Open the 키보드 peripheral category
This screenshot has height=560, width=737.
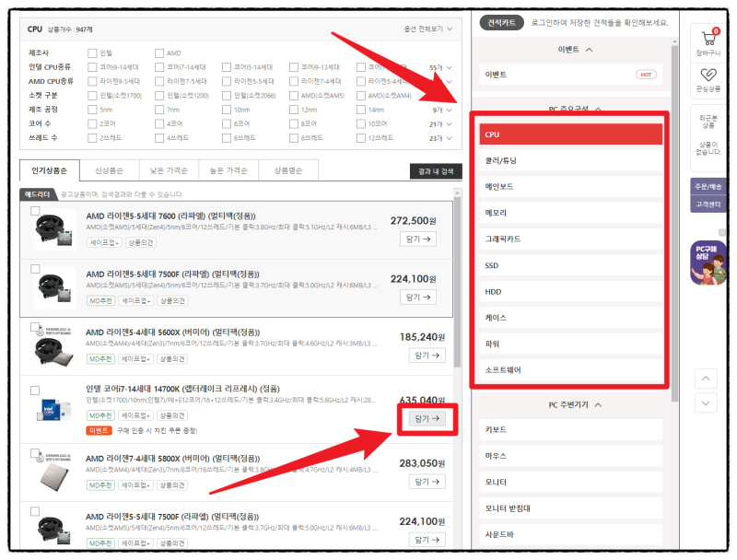tap(570, 429)
